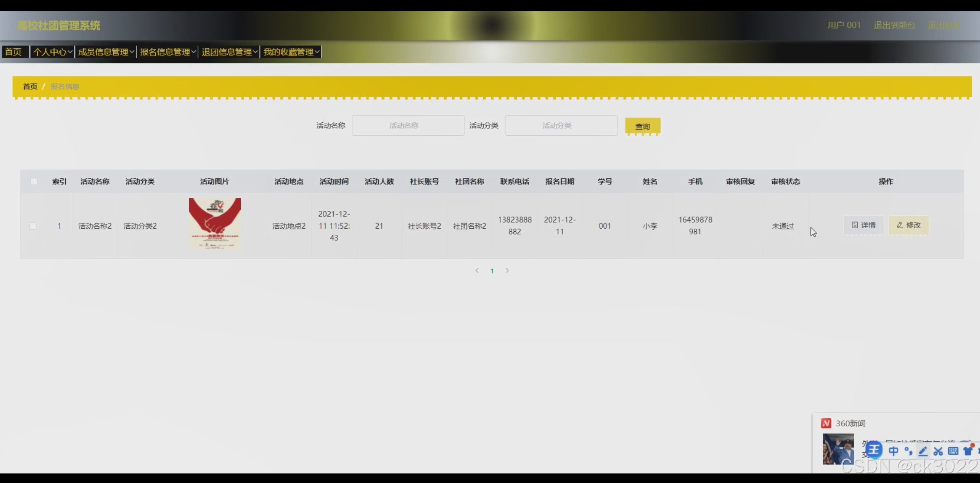Expand the 报名信息管理 dropdown menu
The height and width of the screenshot is (483, 980).
(167, 52)
